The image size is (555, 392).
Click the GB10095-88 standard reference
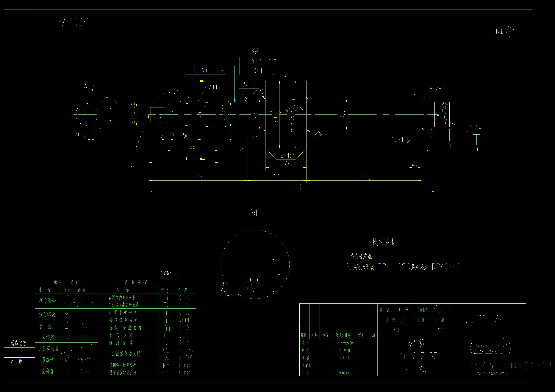click(x=79, y=305)
